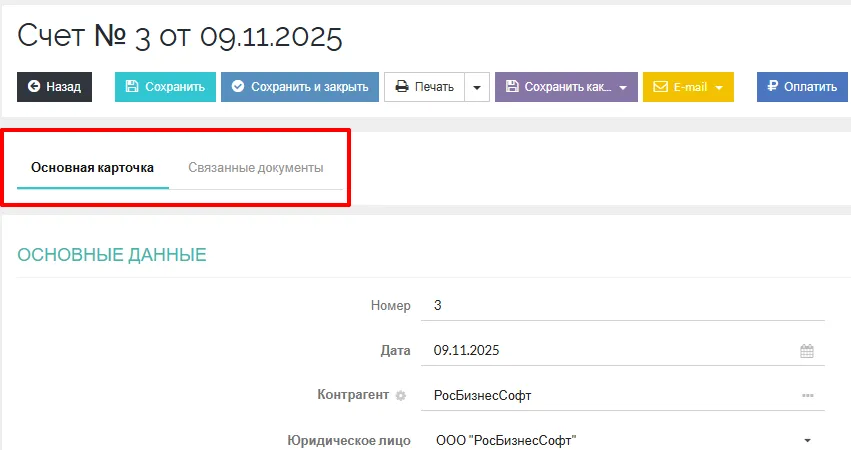This screenshot has height=450, width=851.
Task: Switch to the Основная карточка tab
Action: [x=92, y=167]
